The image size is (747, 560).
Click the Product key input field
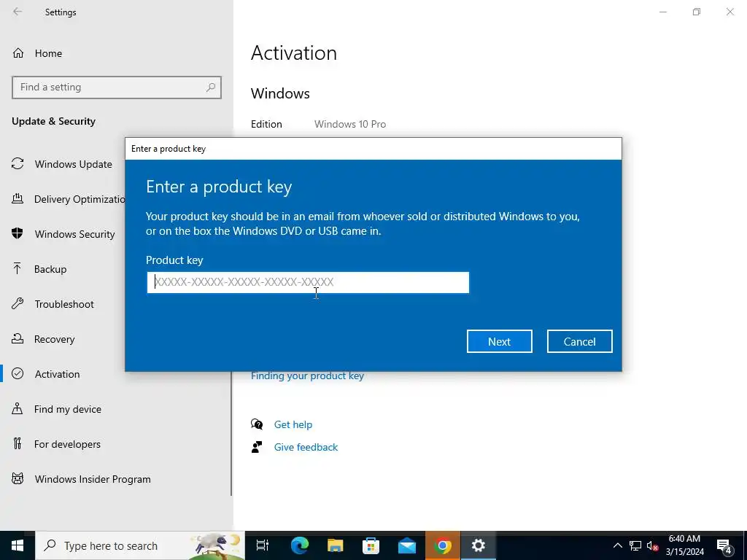[x=308, y=282]
